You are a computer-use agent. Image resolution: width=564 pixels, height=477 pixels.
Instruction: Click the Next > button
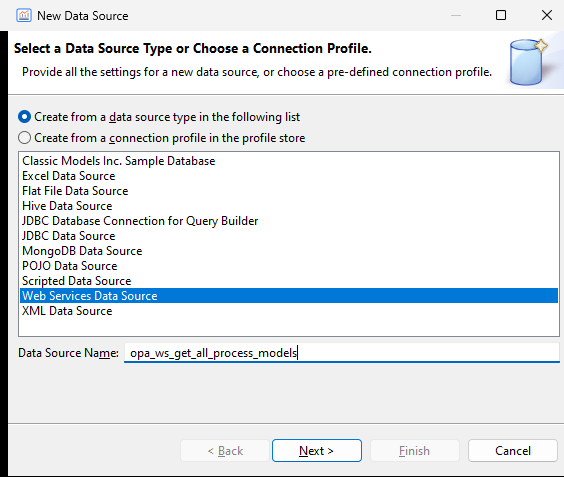[317, 451]
